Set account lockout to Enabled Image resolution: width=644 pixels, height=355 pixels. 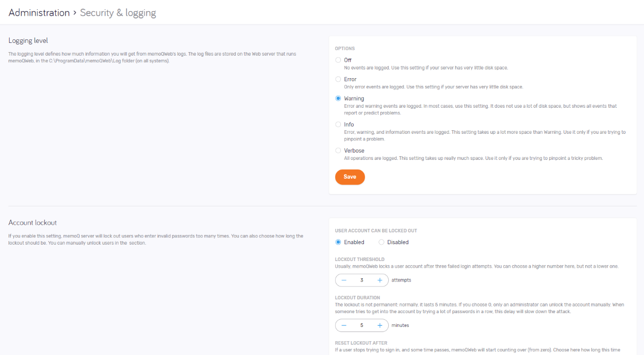click(338, 242)
